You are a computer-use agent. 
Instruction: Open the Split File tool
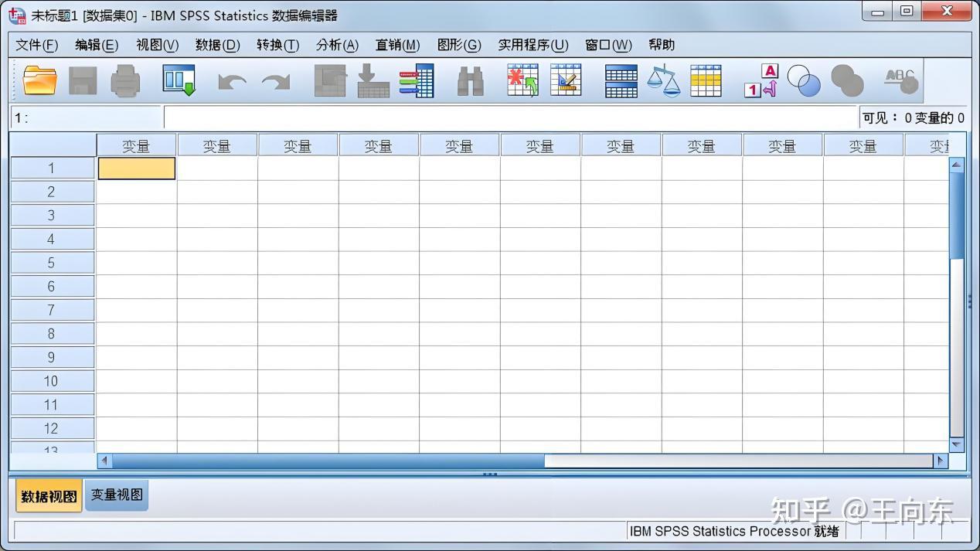tap(621, 80)
